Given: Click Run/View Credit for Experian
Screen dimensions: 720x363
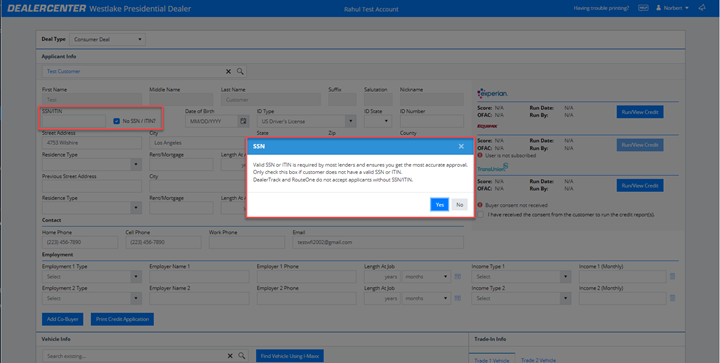Looking at the screenshot, I should point(640,112).
